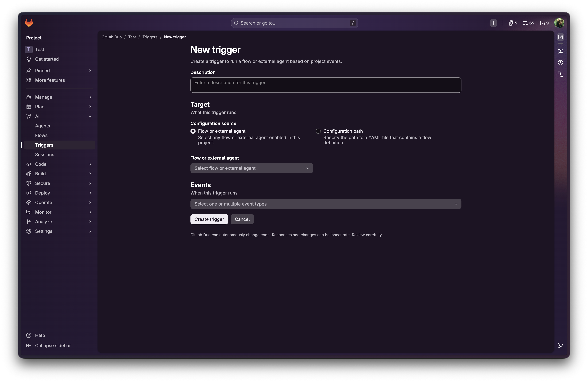Click the monitor icon beside Monitor
The height and width of the screenshot is (382, 588).
tap(29, 212)
